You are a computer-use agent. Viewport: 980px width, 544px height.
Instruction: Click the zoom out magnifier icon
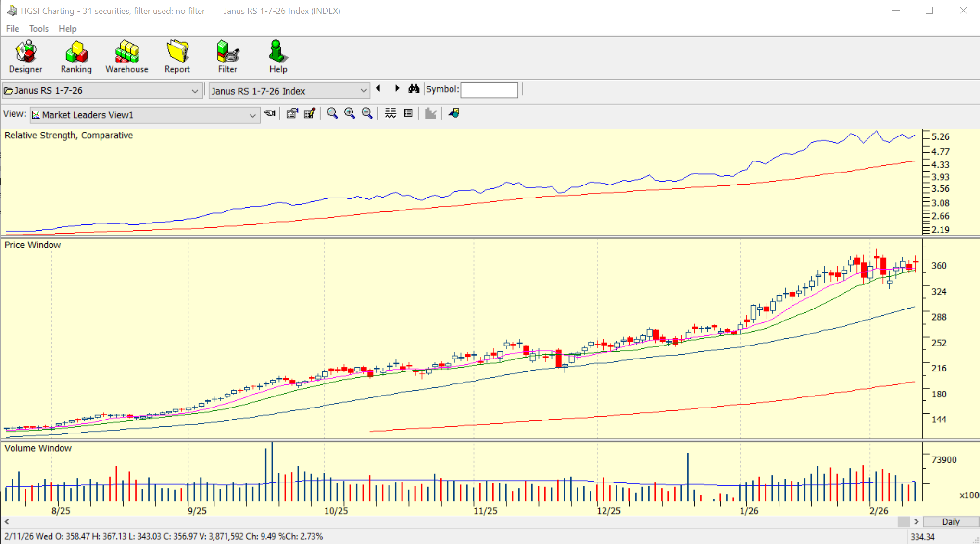click(x=367, y=113)
